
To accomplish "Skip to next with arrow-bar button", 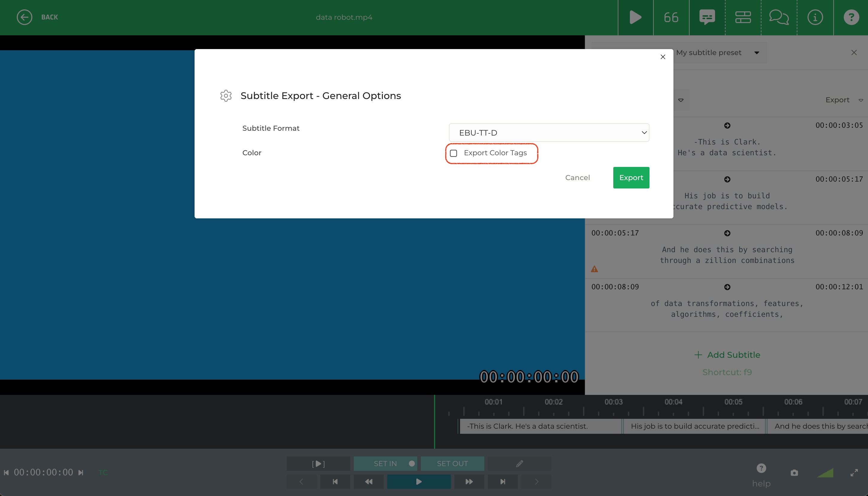I will click(x=503, y=482).
